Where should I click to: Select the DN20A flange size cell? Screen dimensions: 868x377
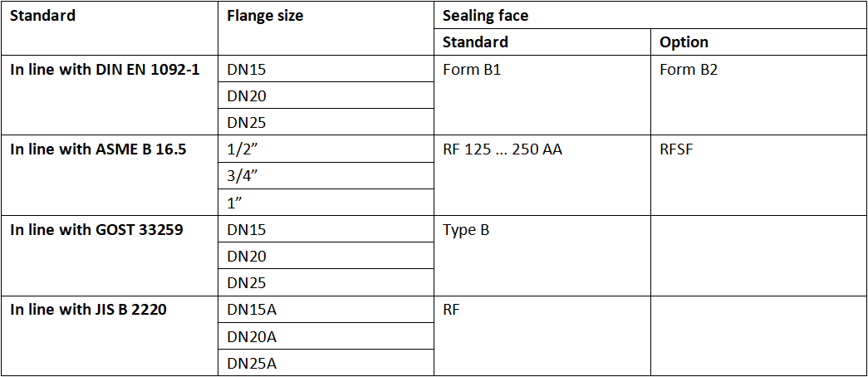[x=251, y=336]
